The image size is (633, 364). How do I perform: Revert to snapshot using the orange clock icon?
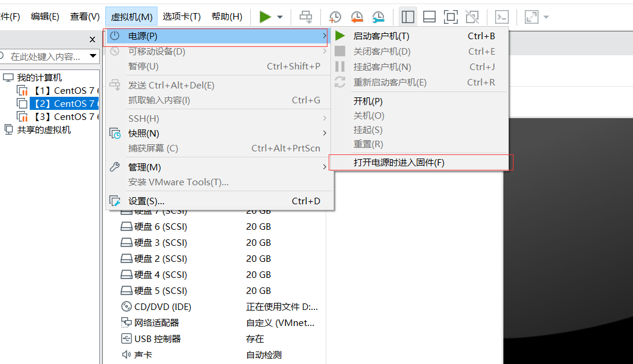tap(356, 16)
